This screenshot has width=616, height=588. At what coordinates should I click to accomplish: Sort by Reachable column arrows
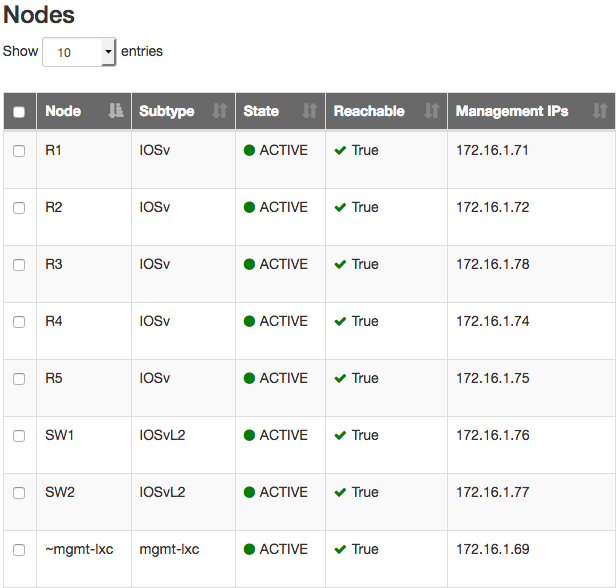click(432, 111)
